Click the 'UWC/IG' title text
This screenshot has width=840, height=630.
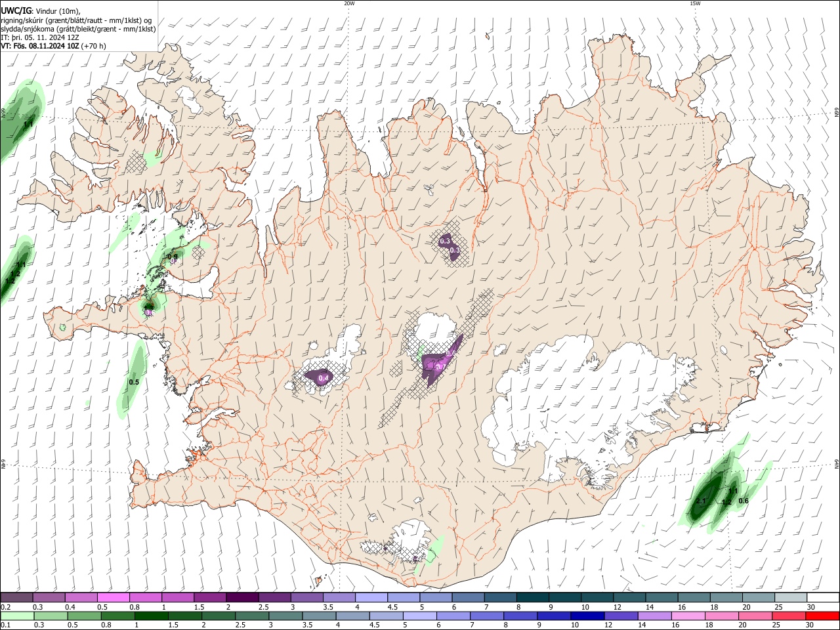pyautogui.click(x=15, y=10)
